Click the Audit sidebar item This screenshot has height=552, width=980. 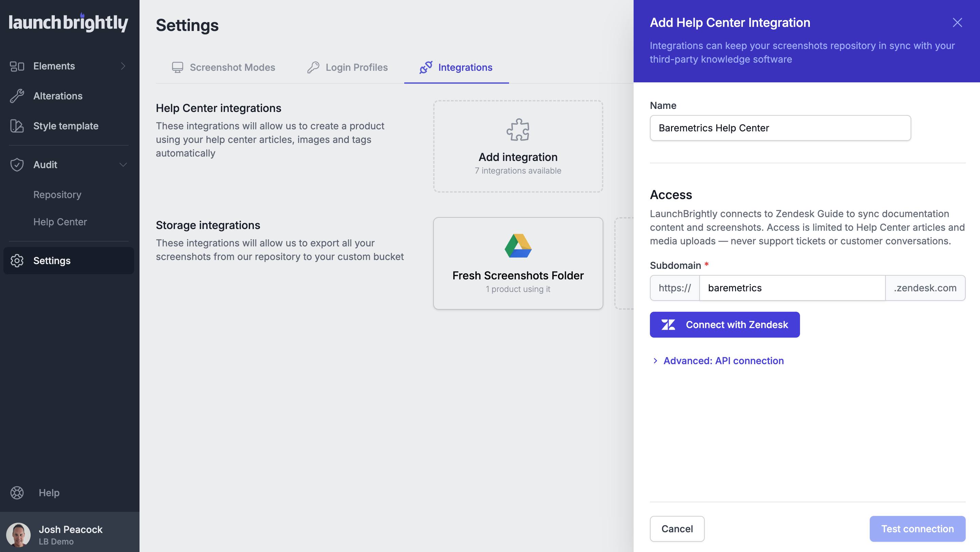coord(68,165)
